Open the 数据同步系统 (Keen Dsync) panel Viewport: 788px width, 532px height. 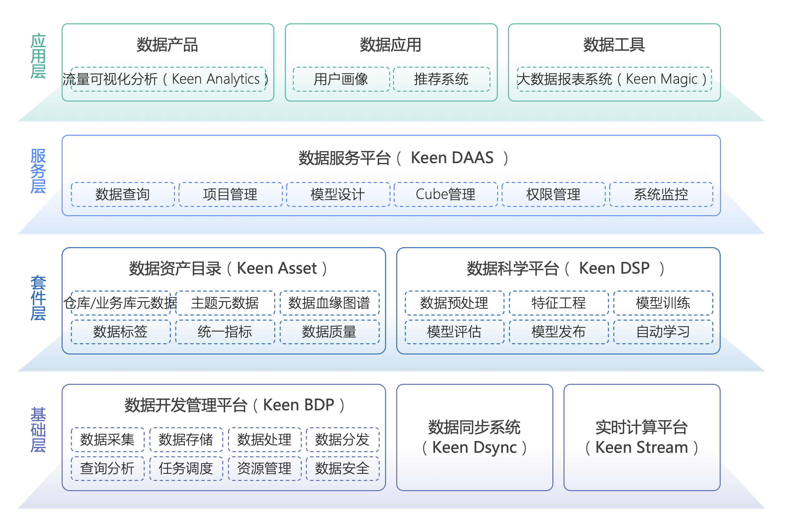point(475,437)
